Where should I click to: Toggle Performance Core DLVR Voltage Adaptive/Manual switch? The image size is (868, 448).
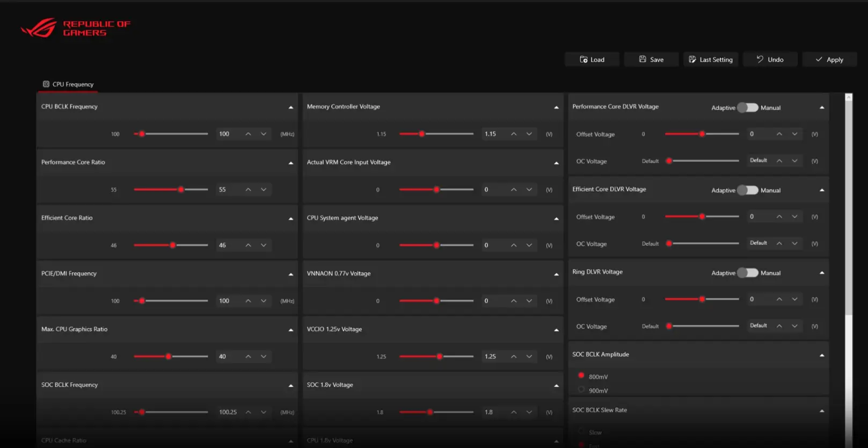tap(747, 108)
